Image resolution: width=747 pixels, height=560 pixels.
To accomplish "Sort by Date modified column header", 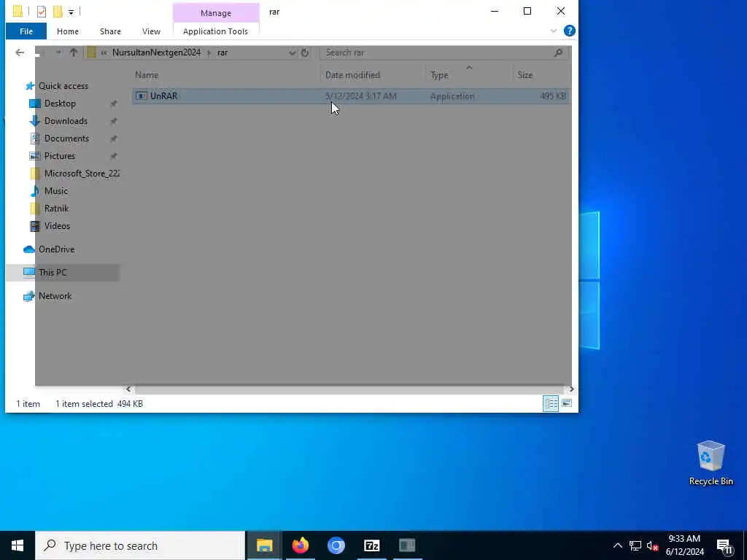I will point(373,75).
